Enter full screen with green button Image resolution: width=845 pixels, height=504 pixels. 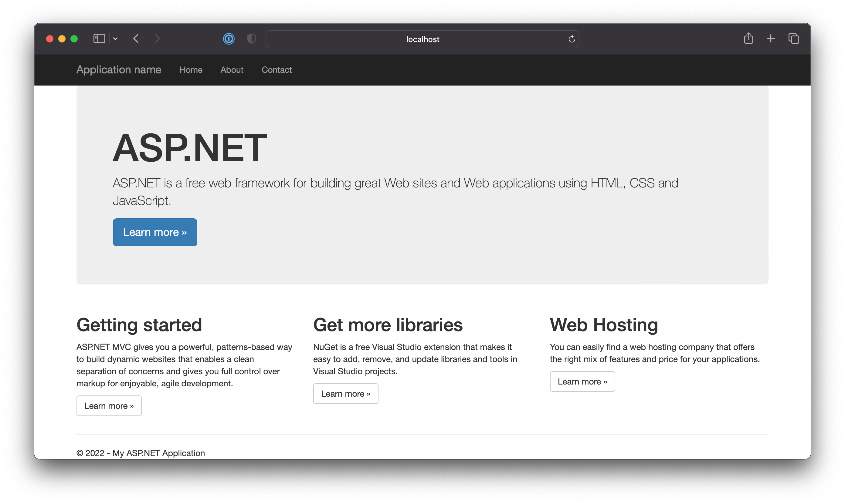click(x=74, y=39)
